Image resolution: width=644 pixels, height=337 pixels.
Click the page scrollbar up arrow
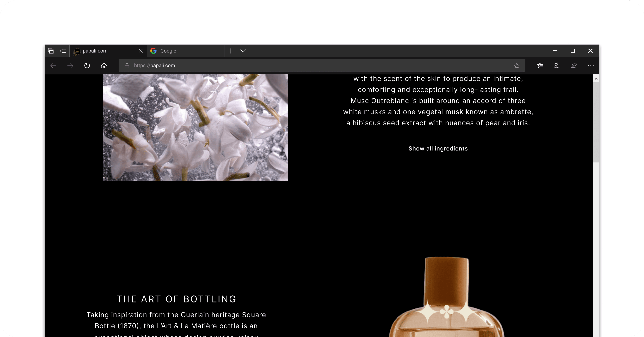[x=596, y=79]
